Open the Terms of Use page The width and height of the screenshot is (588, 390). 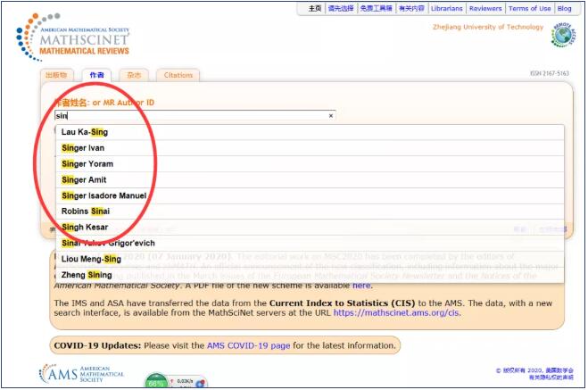529,8
